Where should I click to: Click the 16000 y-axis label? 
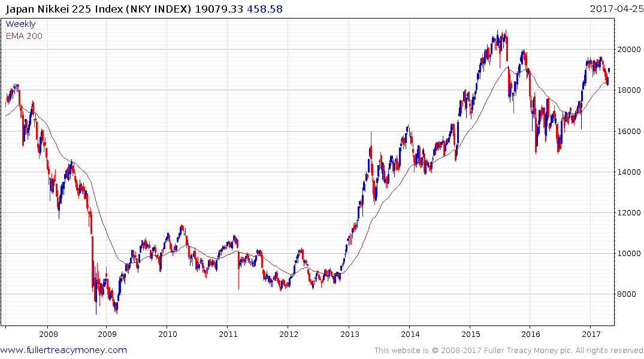[x=629, y=131]
